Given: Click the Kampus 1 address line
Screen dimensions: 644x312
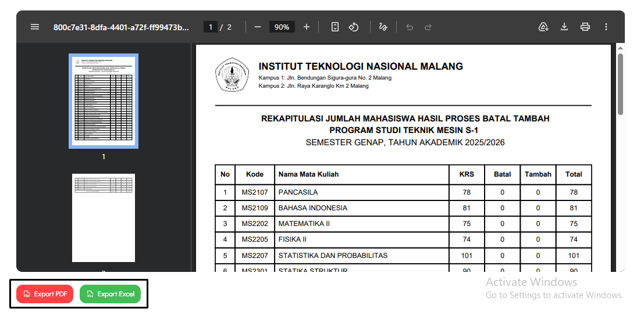Looking at the screenshot, I should tap(325, 78).
